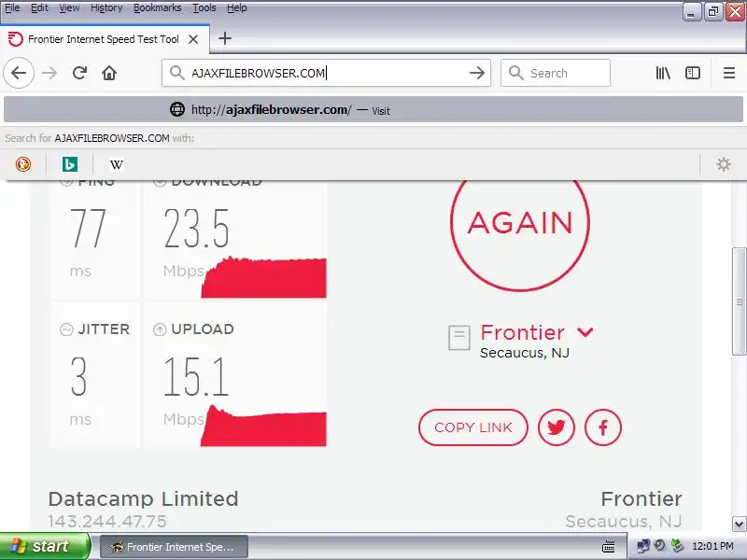This screenshot has height=560, width=747.
Task: Open search settings gear icon
Action: pyautogui.click(x=723, y=164)
